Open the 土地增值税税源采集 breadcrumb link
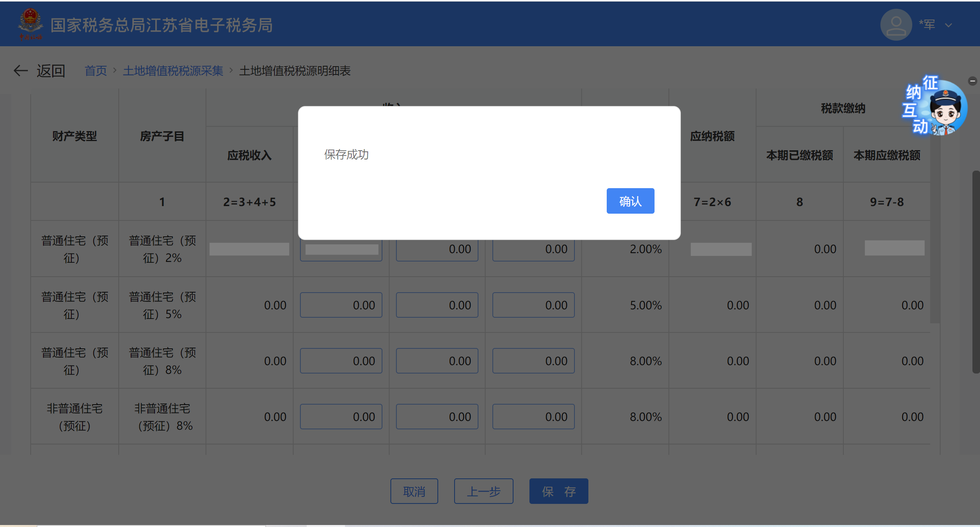980x527 pixels. (x=173, y=71)
